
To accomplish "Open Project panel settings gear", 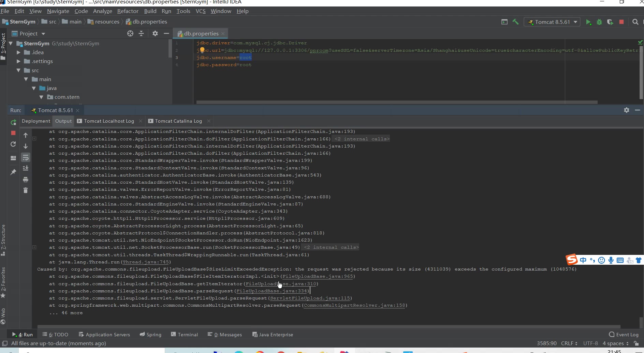I will pyautogui.click(x=155, y=33).
